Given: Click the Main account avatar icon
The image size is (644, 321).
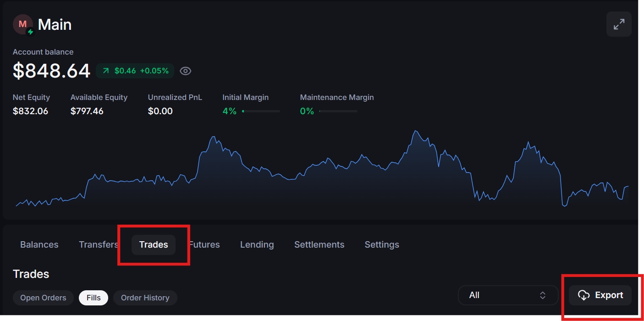Looking at the screenshot, I should pyautogui.click(x=22, y=24).
